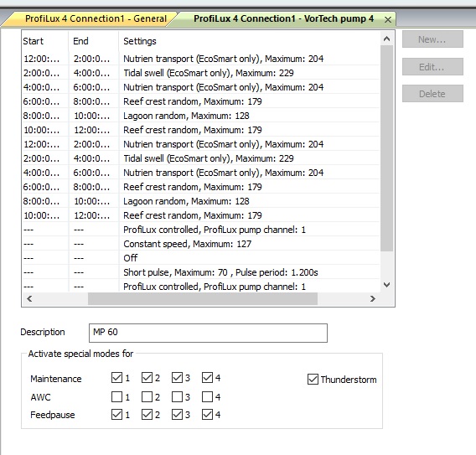Switch to the ProfiLux 4 Connection1 - General tab
Screen dimensions: 476x455
(x=96, y=18)
